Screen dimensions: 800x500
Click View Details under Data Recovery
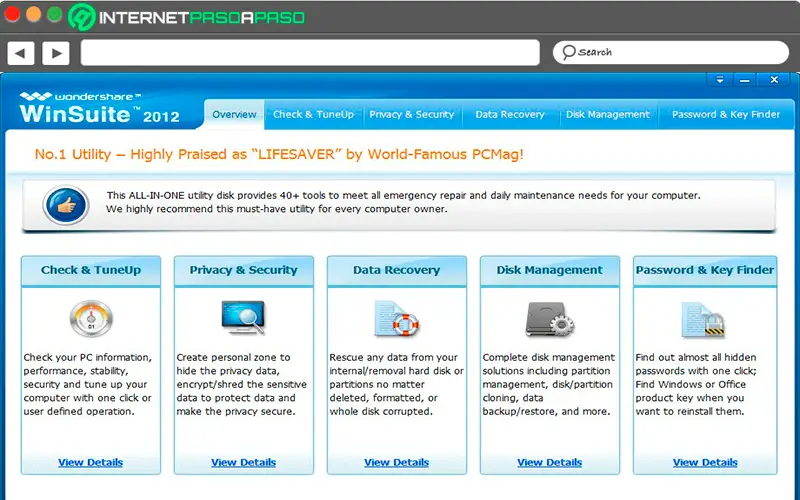(x=396, y=462)
